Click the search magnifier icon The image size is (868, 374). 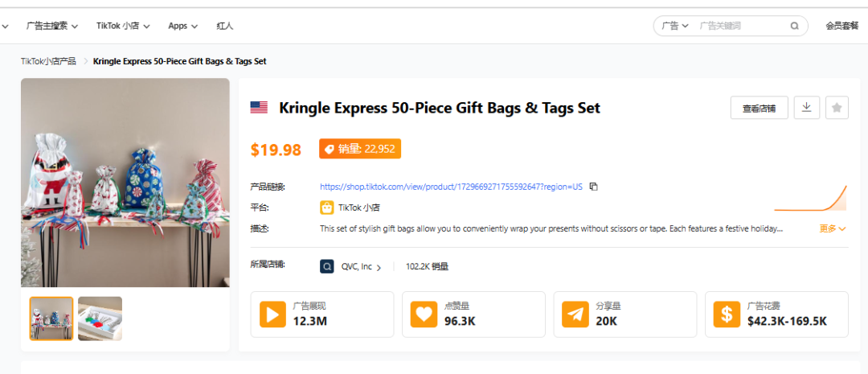[x=794, y=26]
